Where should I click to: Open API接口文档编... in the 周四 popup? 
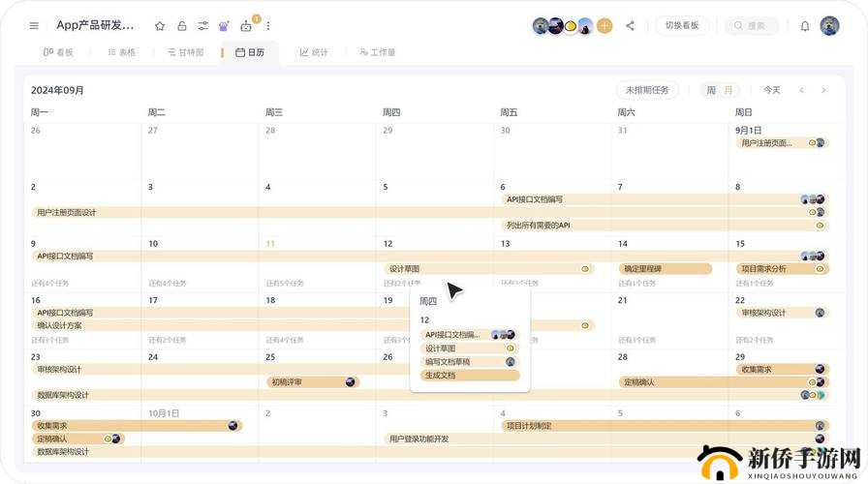pyautogui.click(x=470, y=335)
